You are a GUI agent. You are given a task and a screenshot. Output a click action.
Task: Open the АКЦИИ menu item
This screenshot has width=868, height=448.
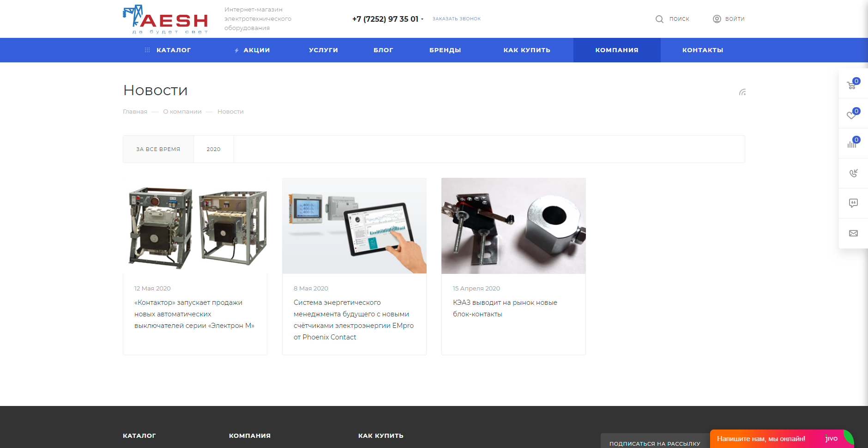[x=257, y=50]
